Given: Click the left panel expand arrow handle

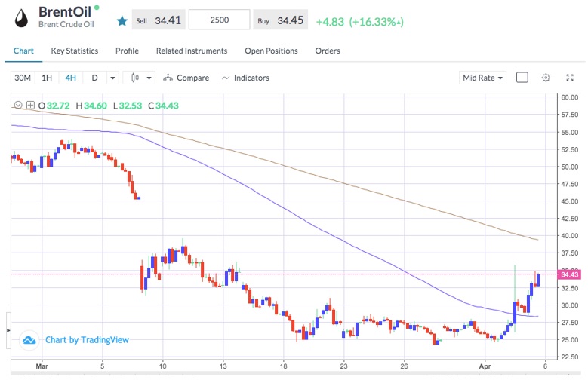Looking at the screenshot, I should 8,330.
